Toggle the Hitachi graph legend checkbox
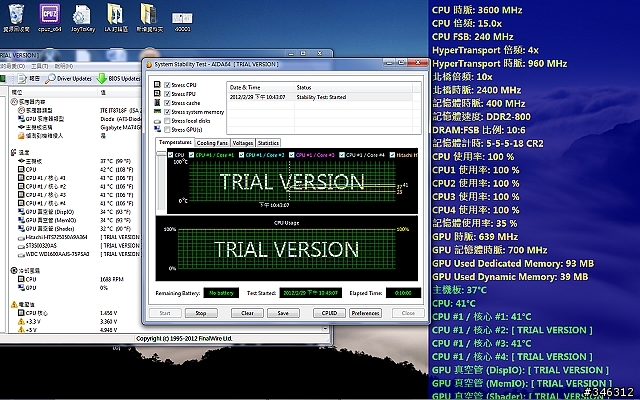Viewport: 640px width, 400px height. pos(392,155)
